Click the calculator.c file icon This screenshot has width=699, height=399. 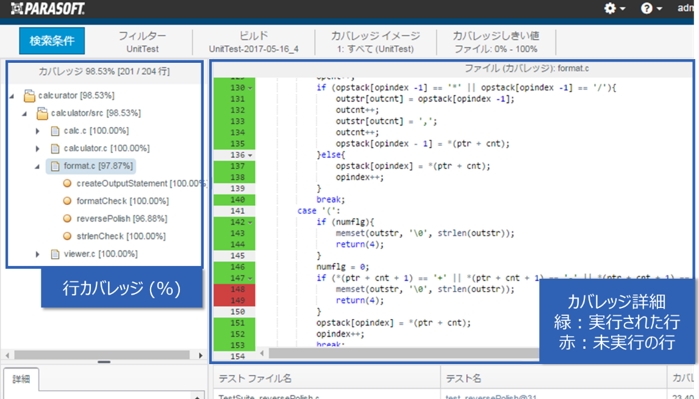55,148
